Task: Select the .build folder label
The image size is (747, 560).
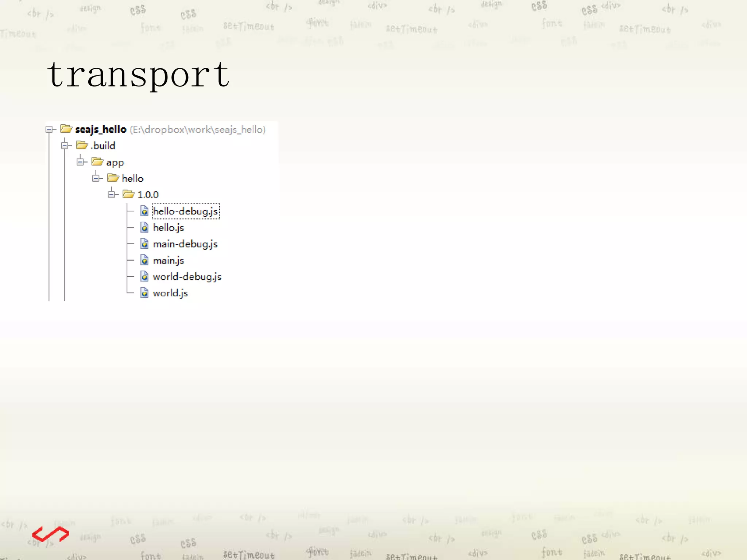Action: pos(103,145)
